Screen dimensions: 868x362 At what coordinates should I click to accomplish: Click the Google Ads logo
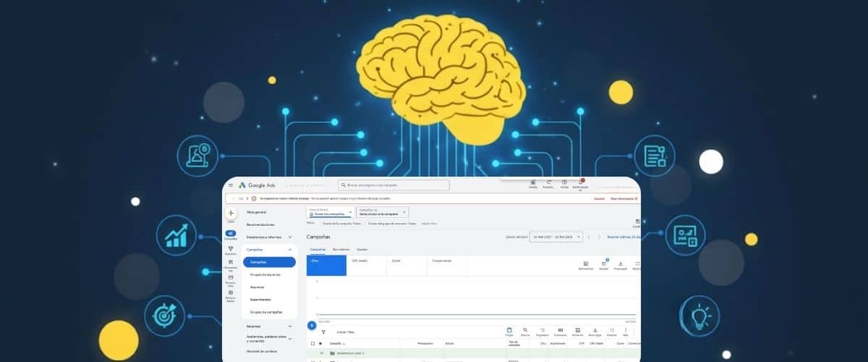point(257,185)
